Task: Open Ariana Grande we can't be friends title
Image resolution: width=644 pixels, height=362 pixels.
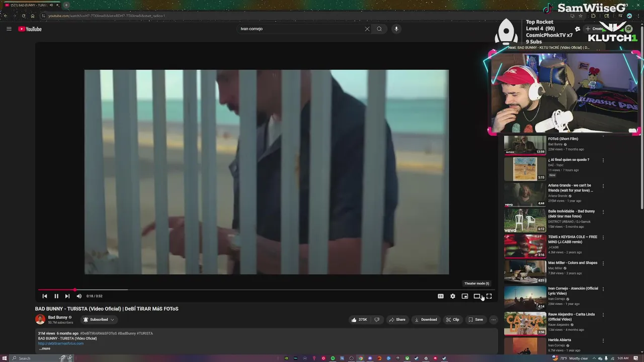Action: click(x=571, y=188)
